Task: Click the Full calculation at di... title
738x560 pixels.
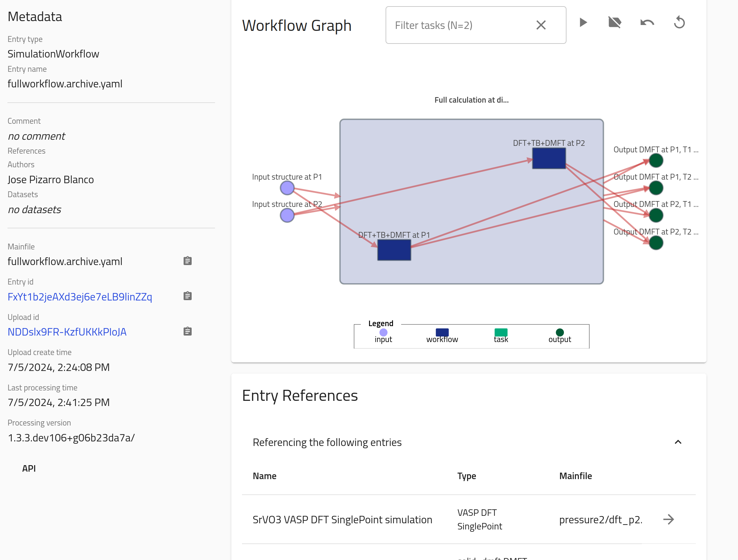Action: point(471,100)
